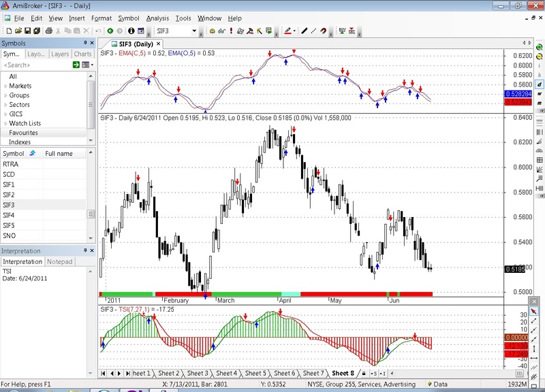
Task: Select the pencil drawing color tool
Action: [x=287, y=31]
